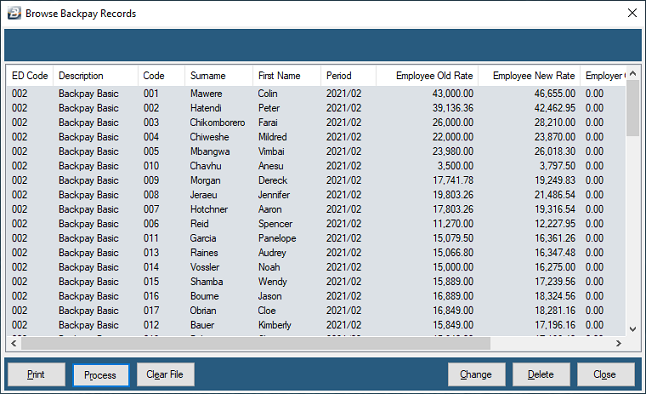Click the Description column header
This screenshot has height=394, width=646.
point(96,76)
